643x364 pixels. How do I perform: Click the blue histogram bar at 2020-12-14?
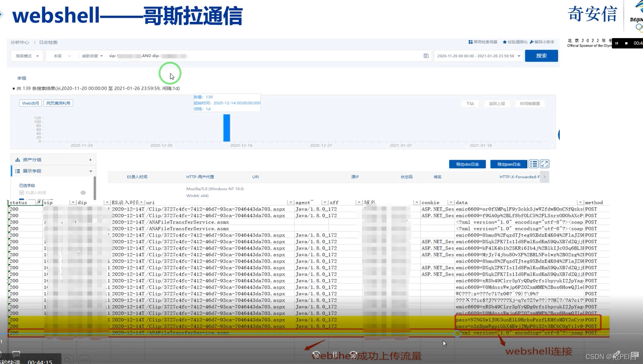point(226,128)
